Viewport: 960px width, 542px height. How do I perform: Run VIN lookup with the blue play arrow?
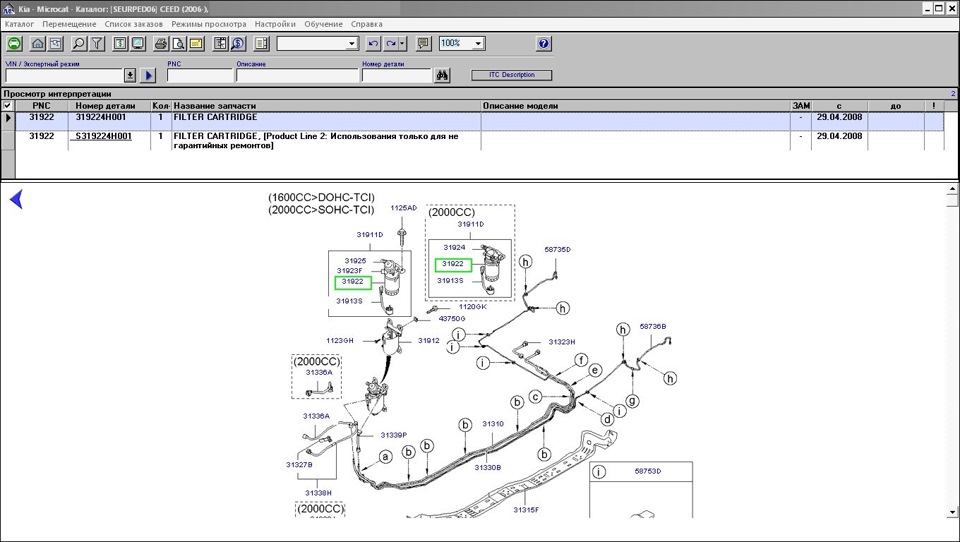(148, 75)
